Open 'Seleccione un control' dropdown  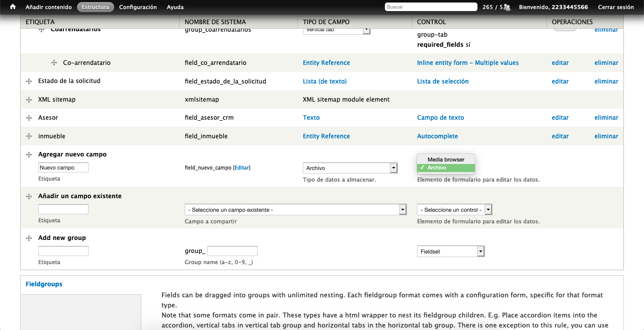pos(454,210)
